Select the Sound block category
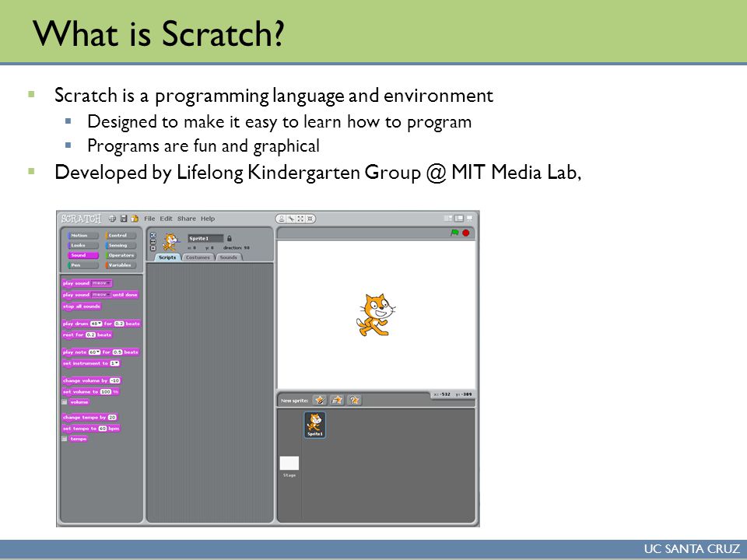 (x=83, y=255)
